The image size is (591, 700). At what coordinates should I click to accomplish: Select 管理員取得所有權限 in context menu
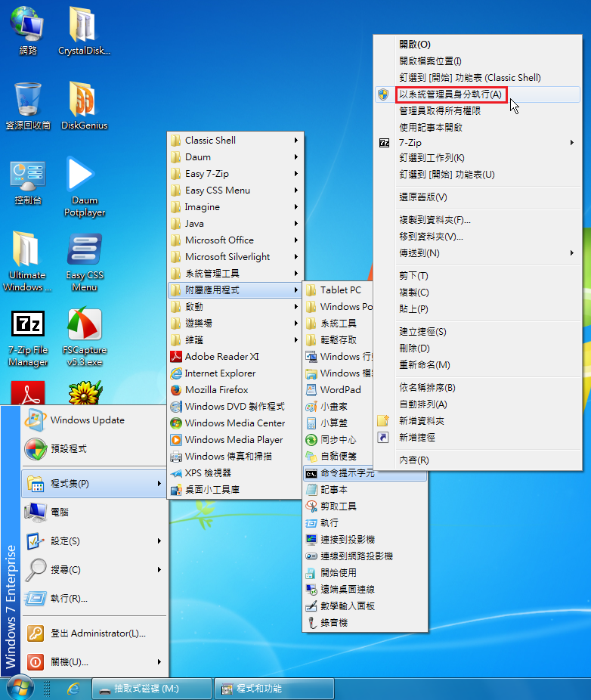pos(478,110)
